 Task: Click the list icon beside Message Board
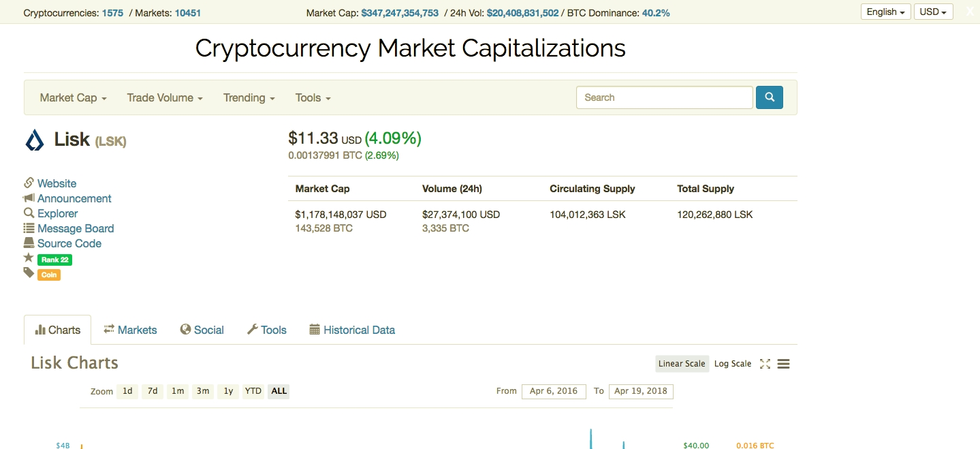coord(29,228)
